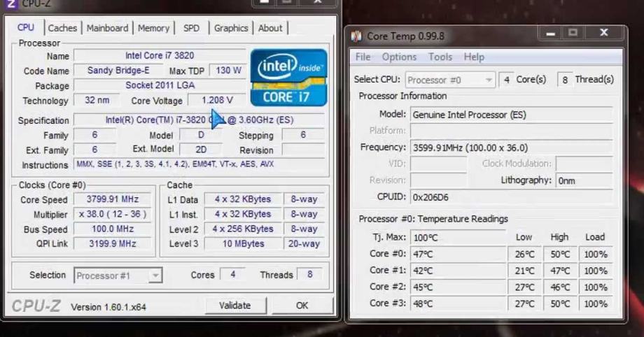The width and height of the screenshot is (644, 337).
Task: Open the Tools menu in Core Temp
Action: pos(440,57)
